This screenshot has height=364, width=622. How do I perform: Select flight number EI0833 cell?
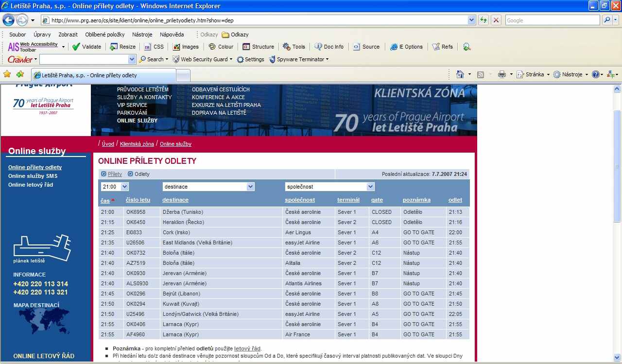pos(141,232)
